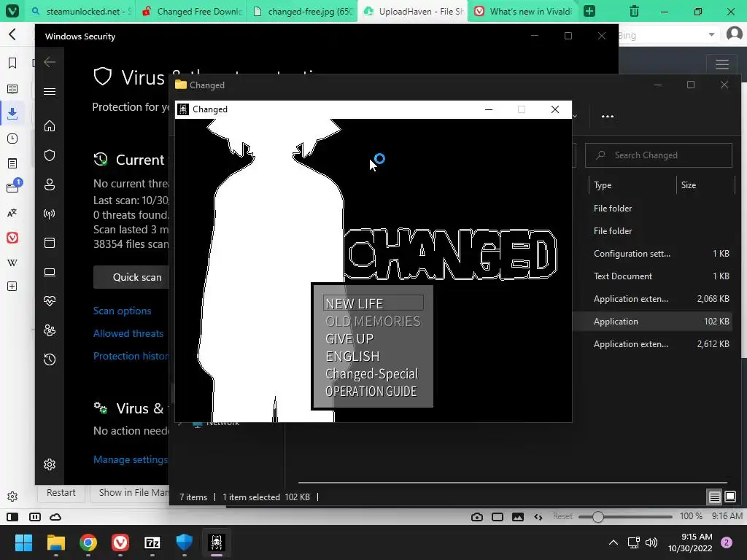Select Changed-Special in game menu
Screen dimensions: 747x560
(x=371, y=374)
